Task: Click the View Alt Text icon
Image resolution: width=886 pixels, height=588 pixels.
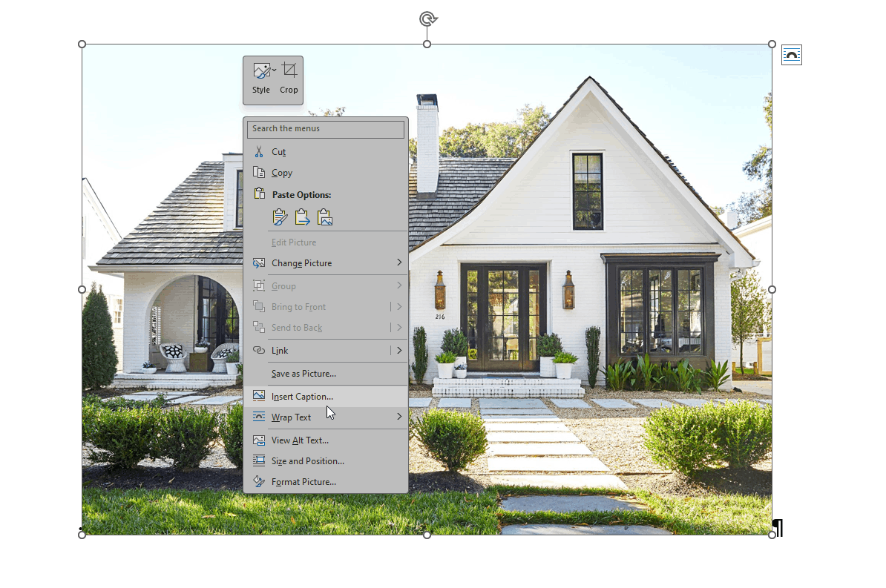Action: (259, 440)
